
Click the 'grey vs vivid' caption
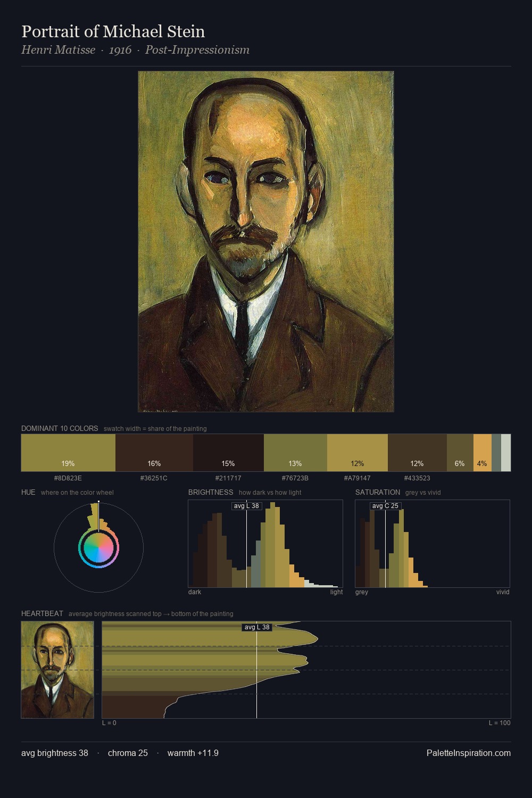tap(423, 493)
